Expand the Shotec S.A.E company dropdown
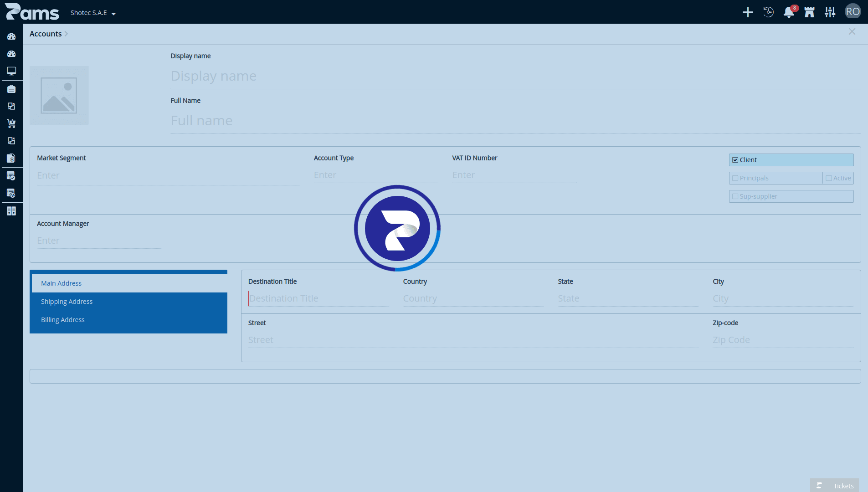 [93, 13]
